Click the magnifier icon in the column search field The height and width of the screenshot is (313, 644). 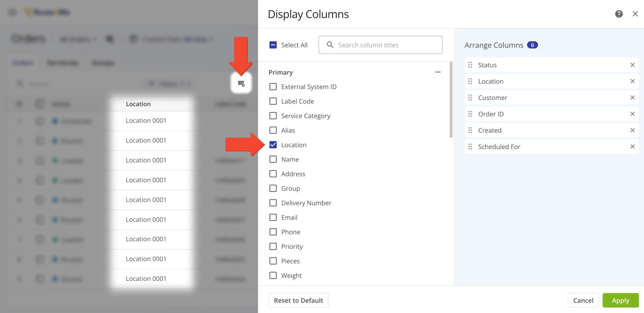[330, 45]
